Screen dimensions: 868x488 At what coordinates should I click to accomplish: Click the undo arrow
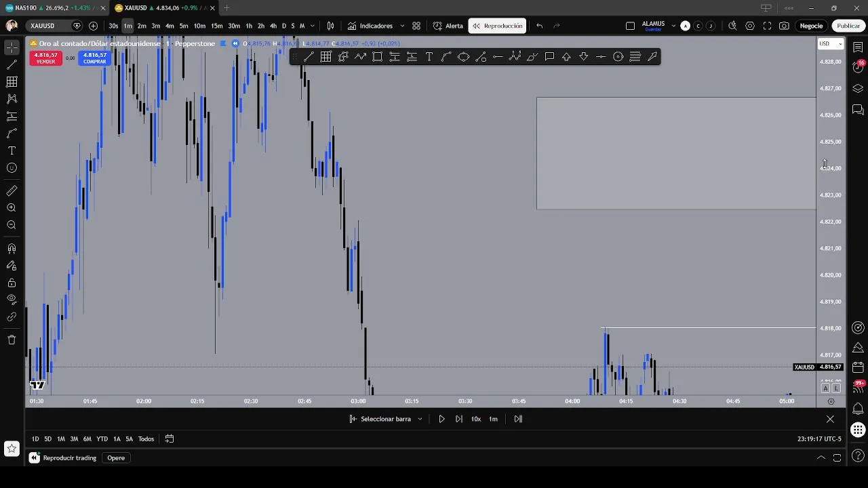(x=539, y=26)
